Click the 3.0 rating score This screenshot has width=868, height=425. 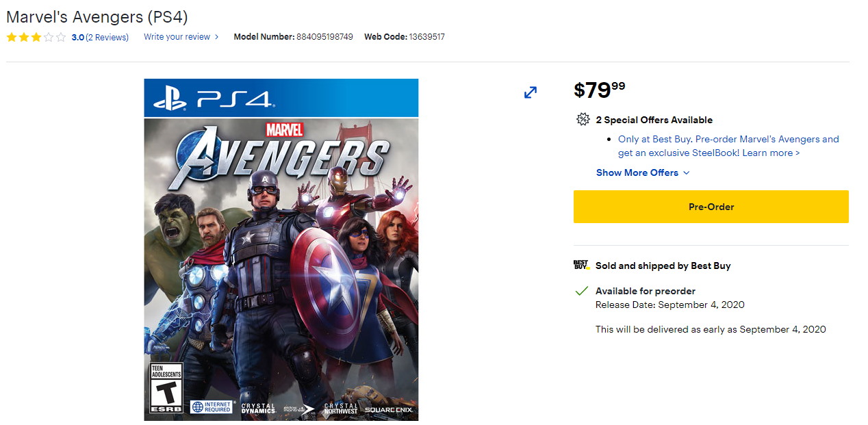(x=77, y=38)
